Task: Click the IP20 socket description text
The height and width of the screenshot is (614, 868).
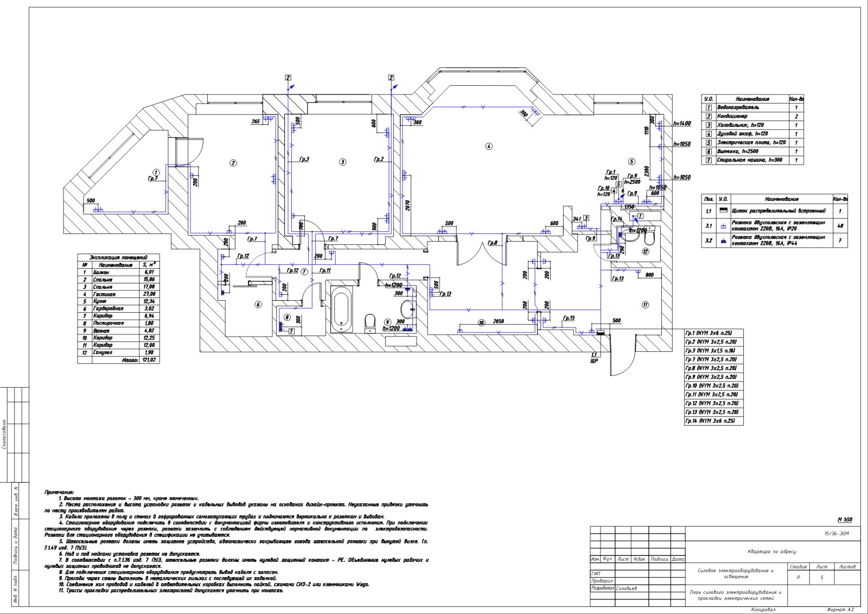Action: [x=778, y=226]
